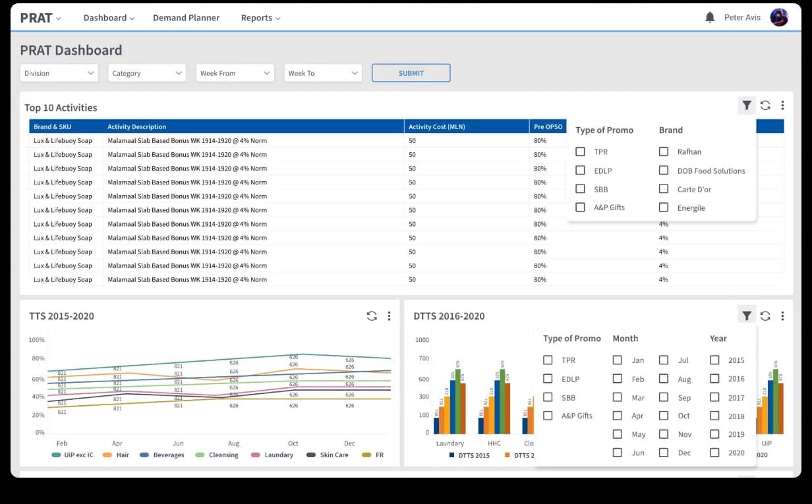Select the Feb month checkbox
The width and height of the screenshot is (812, 504).
point(618,378)
